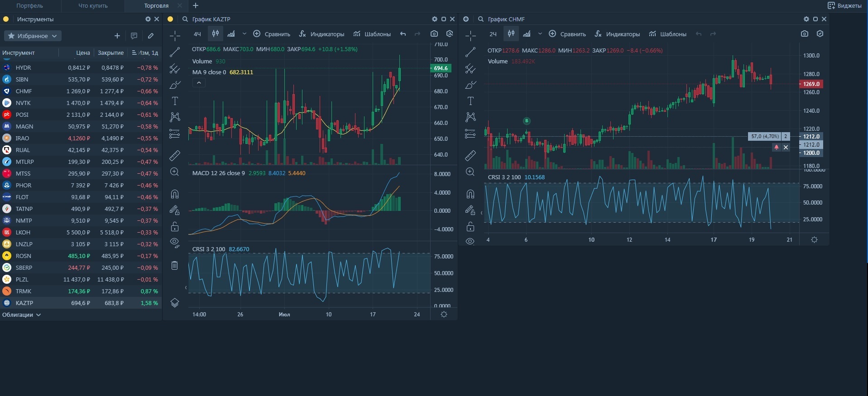Select SBERP row in instruments list
The height and width of the screenshot is (396, 868).
pyautogui.click(x=81, y=267)
